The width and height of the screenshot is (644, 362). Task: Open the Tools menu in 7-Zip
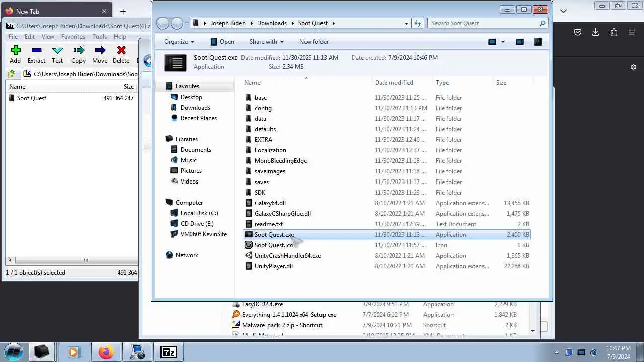coord(99,37)
